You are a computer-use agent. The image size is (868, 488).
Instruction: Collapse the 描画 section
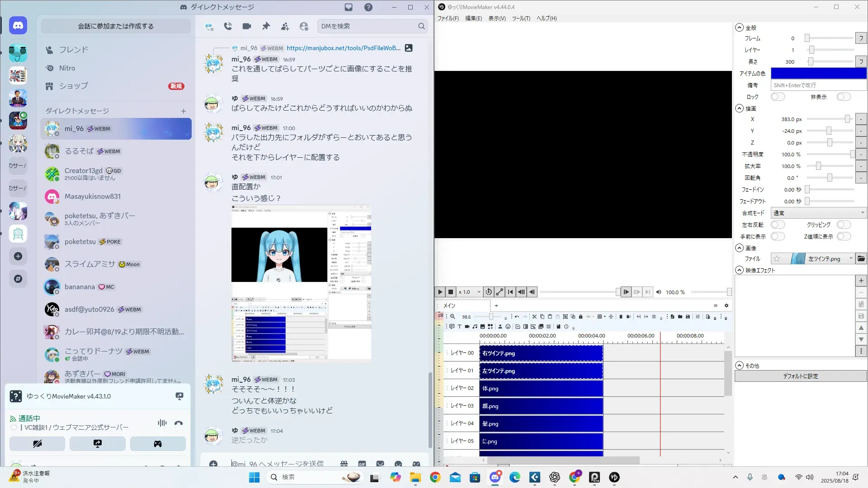click(739, 108)
